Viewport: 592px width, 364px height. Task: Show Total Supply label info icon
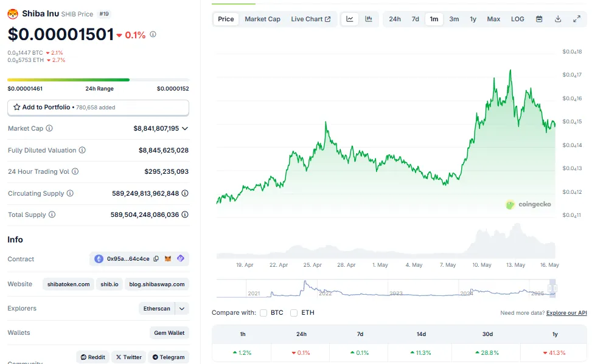[52, 215]
